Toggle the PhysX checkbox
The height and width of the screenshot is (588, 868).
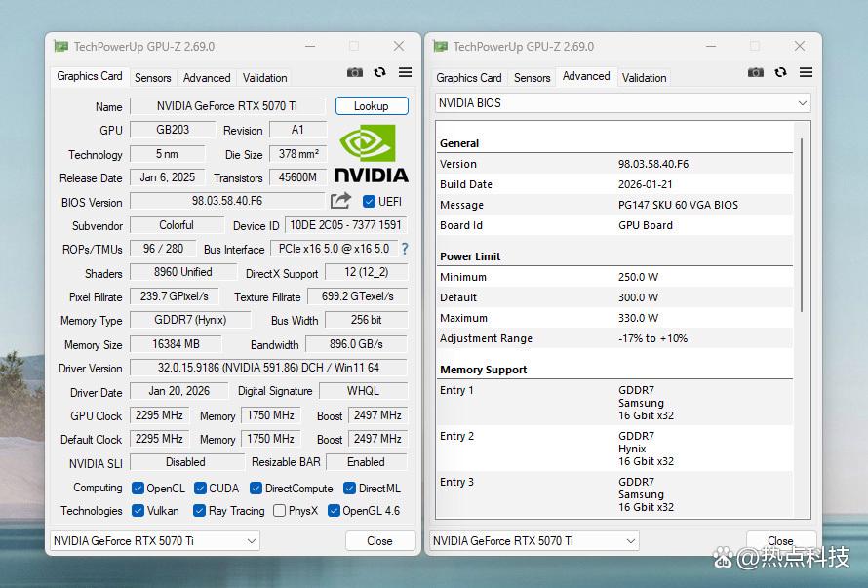[280, 511]
